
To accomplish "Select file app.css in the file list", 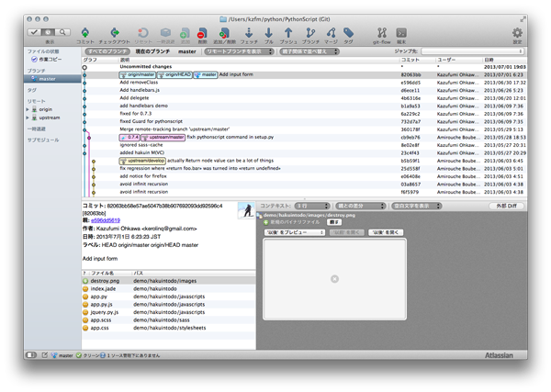I will pyautogui.click(x=169, y=328).
